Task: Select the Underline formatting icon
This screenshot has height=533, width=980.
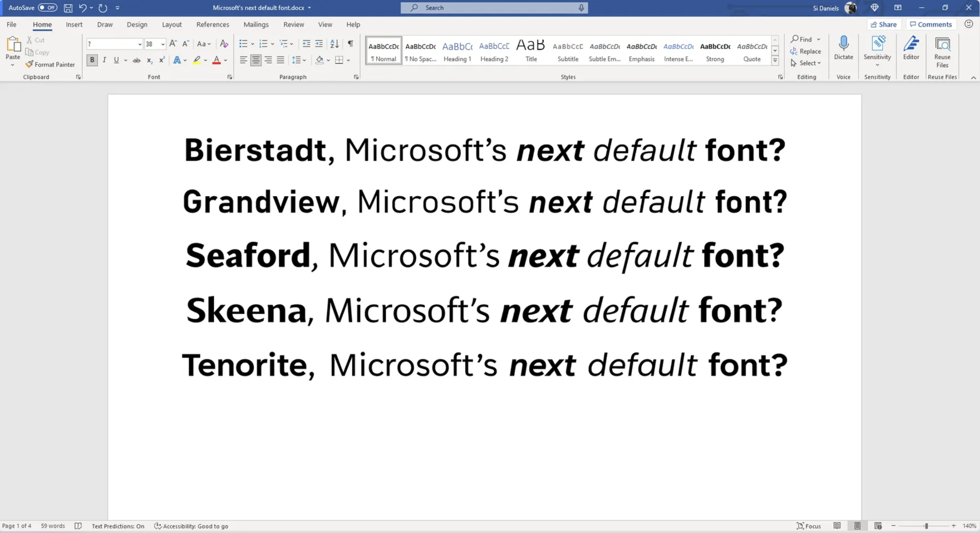Action: [115, 60]
